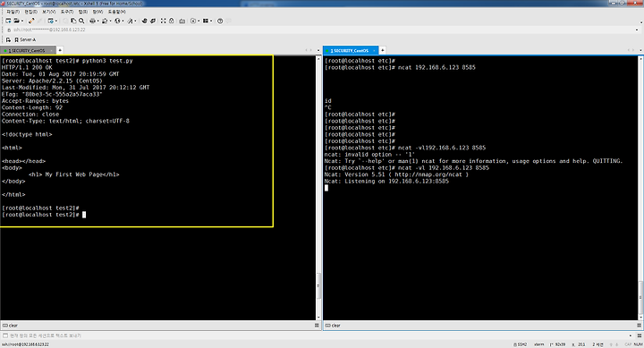Open the dropdown beside the script icon
Viewport: 644px width, 348px height.
[x=199, y=21]
